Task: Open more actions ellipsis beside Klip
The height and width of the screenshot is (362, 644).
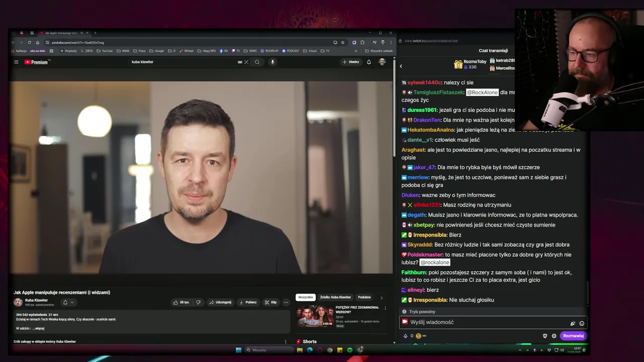Action: (x=286, y=302)
